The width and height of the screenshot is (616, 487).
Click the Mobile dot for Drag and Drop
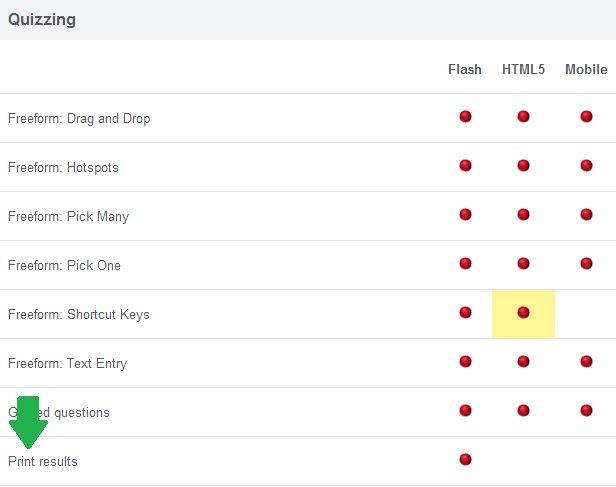586,117
